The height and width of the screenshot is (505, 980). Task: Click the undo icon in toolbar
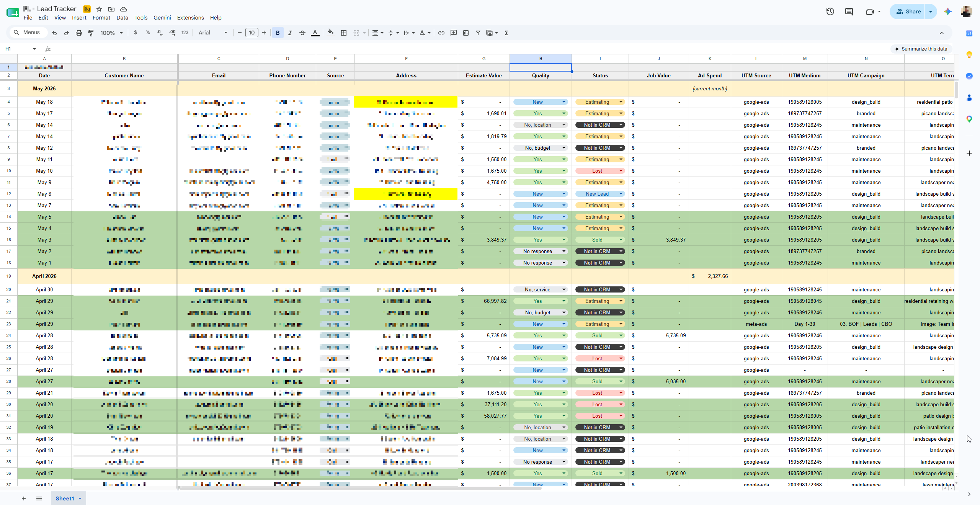tap(54, 33)
